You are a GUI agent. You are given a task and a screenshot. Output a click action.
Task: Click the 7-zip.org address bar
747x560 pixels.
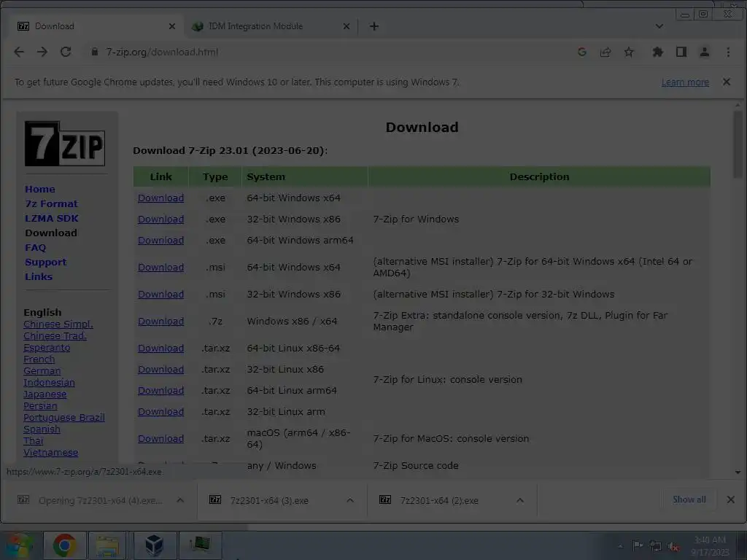tap(329, 52)
